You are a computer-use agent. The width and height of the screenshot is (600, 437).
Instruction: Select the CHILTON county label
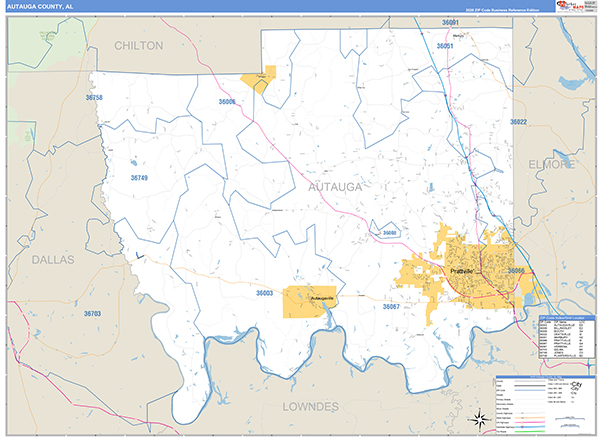139,46
